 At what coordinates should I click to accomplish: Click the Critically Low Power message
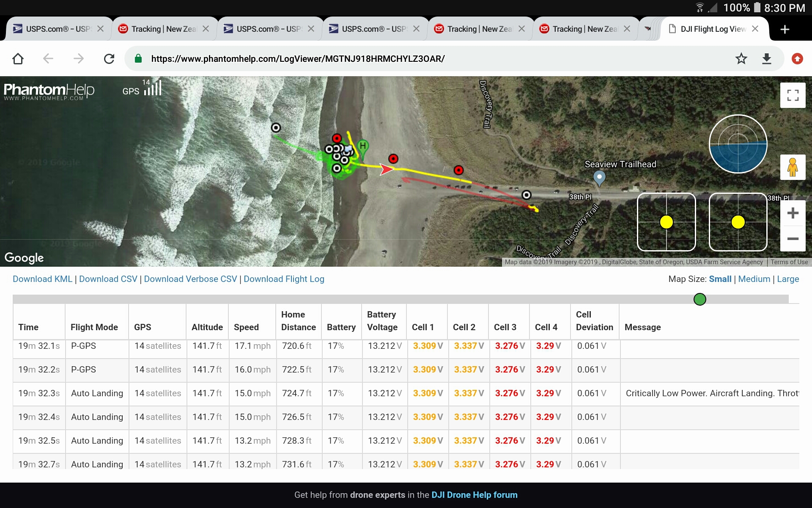(x=712, y=393)
